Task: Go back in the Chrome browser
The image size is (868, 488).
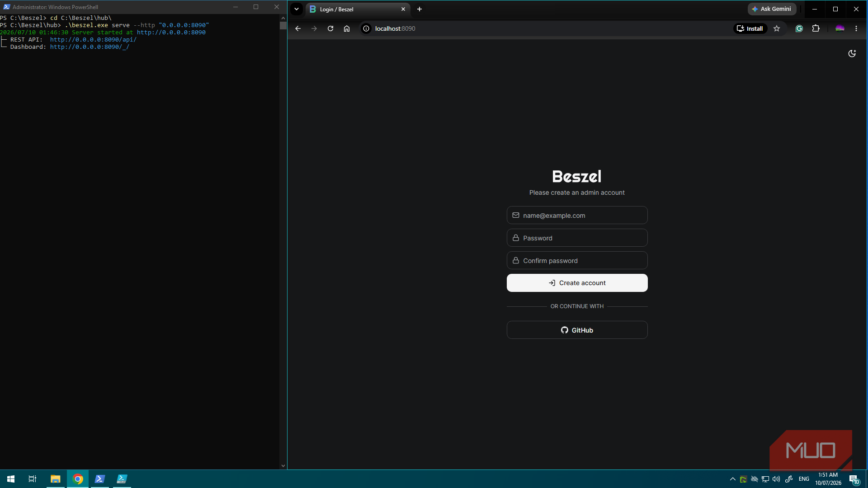Action: pos(298,28)
